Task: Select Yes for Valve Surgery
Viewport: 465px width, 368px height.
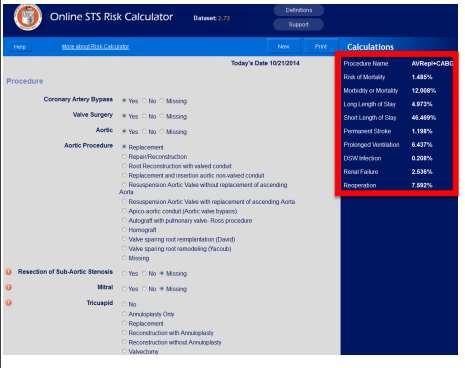Action: coord(124,116)
